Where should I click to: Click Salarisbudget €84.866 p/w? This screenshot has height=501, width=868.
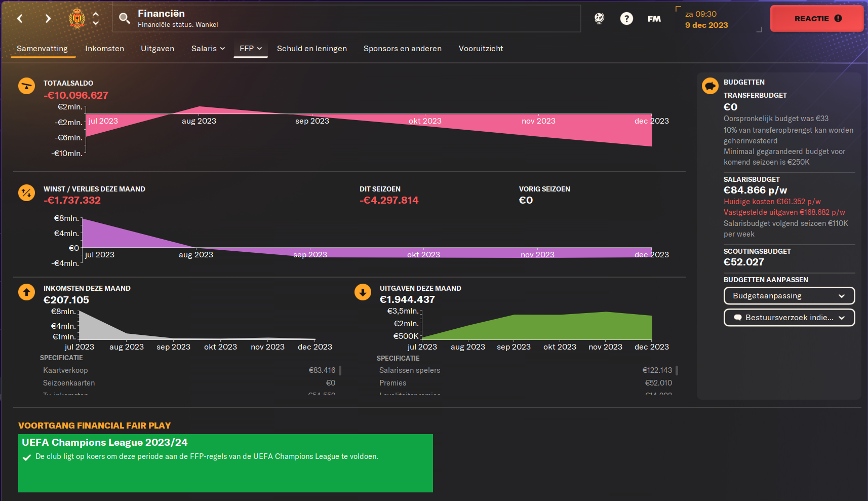tap(755, 190)
